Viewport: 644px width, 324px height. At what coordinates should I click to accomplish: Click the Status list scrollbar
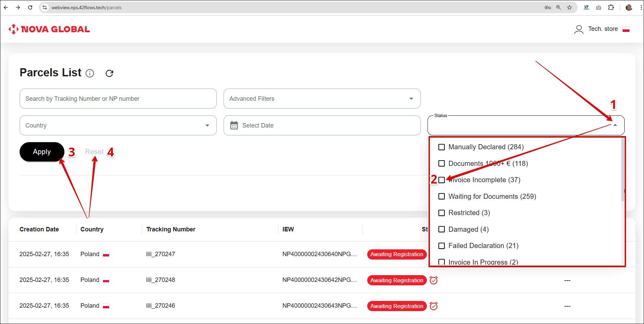point(622,170)
